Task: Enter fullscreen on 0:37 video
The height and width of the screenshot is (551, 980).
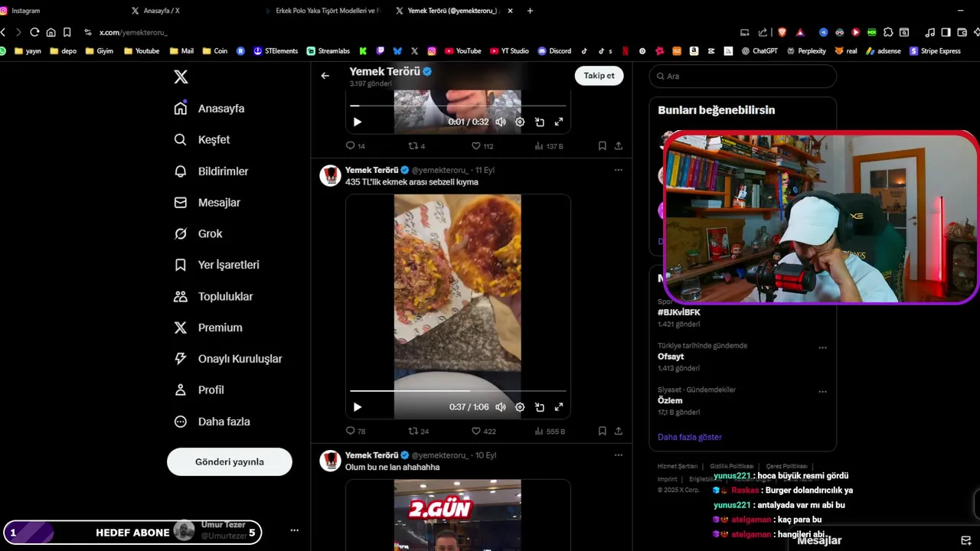Action: [x=559, y=407]
